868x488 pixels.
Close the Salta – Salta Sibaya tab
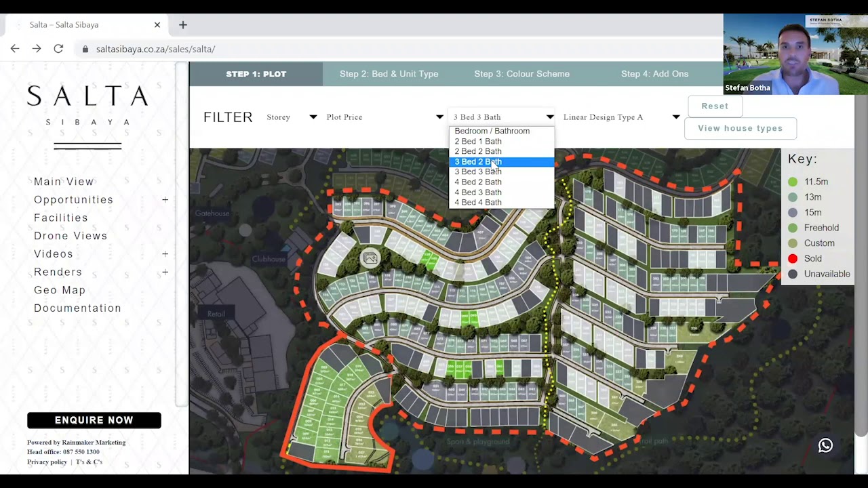tap(157, 25)
